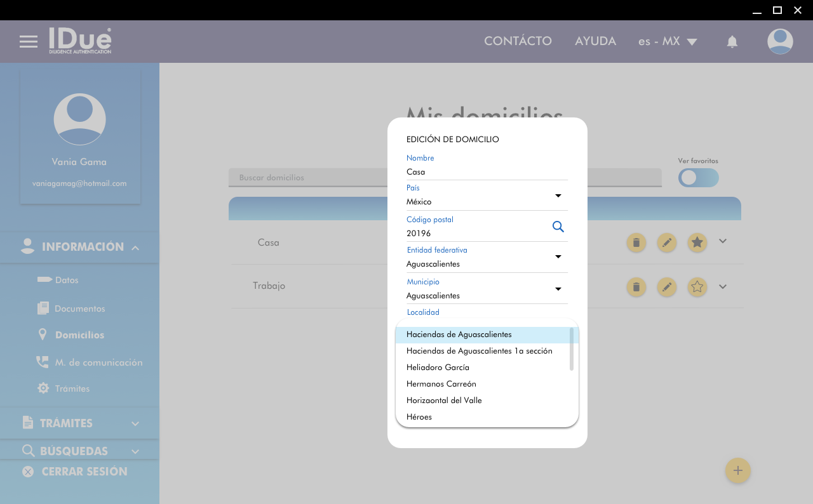The image size is (813, 504).
Task: Delete the Casa address with trash icon
Action: click(x=636, y=242)
